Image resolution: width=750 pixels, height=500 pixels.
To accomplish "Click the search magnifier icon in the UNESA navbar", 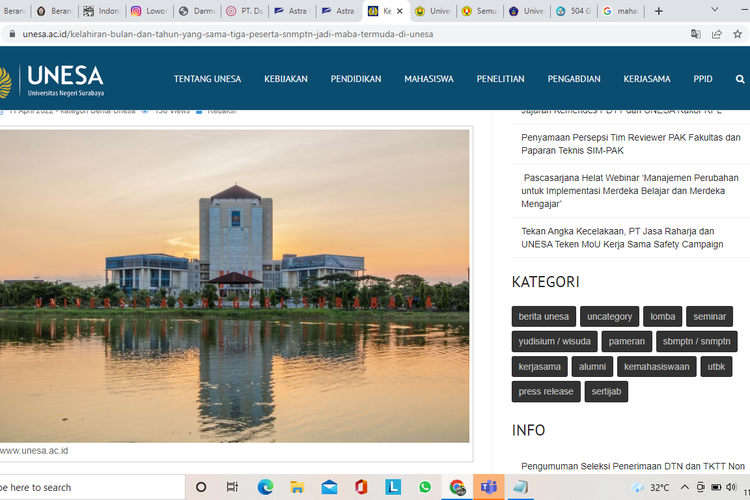I will coord(740,78).
